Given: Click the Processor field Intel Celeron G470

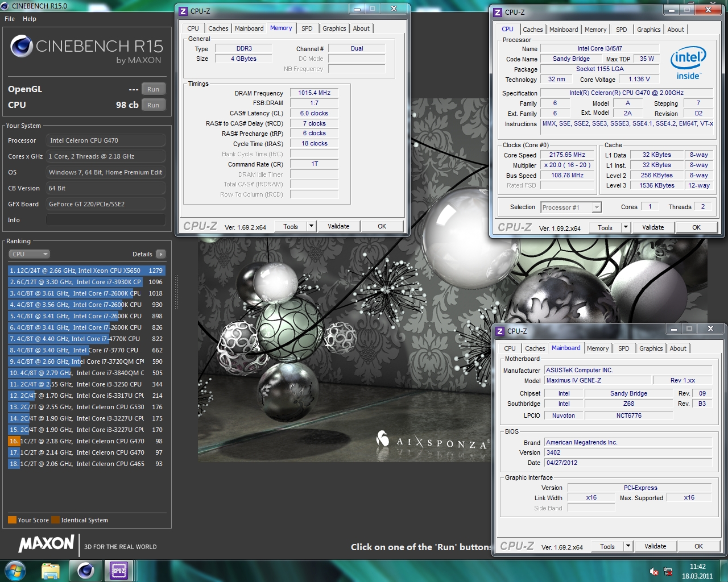Looking at the screenshot, I should pyautogui.click(x=106, y=140).
